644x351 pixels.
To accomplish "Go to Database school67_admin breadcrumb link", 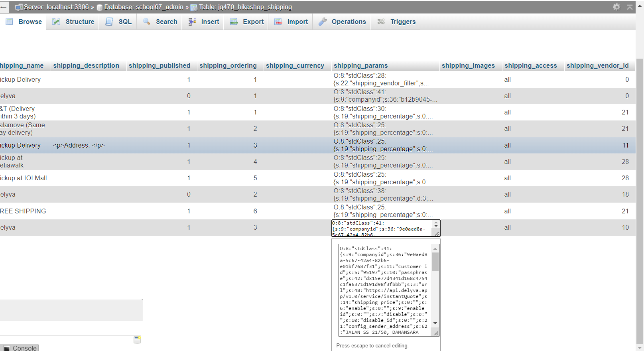I will click(x=144, y=7).
